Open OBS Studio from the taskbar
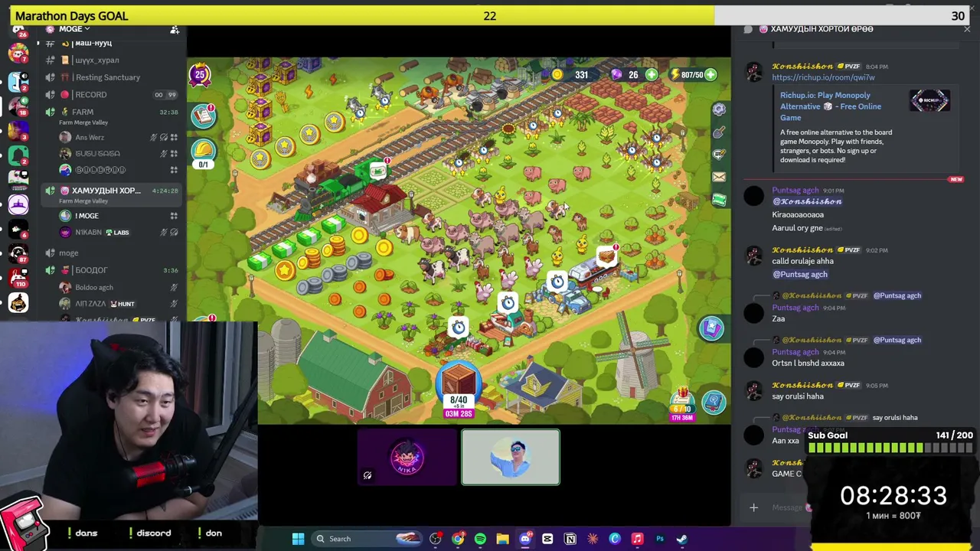The height and width of the screenshot is (551, 980). (436, 539)
